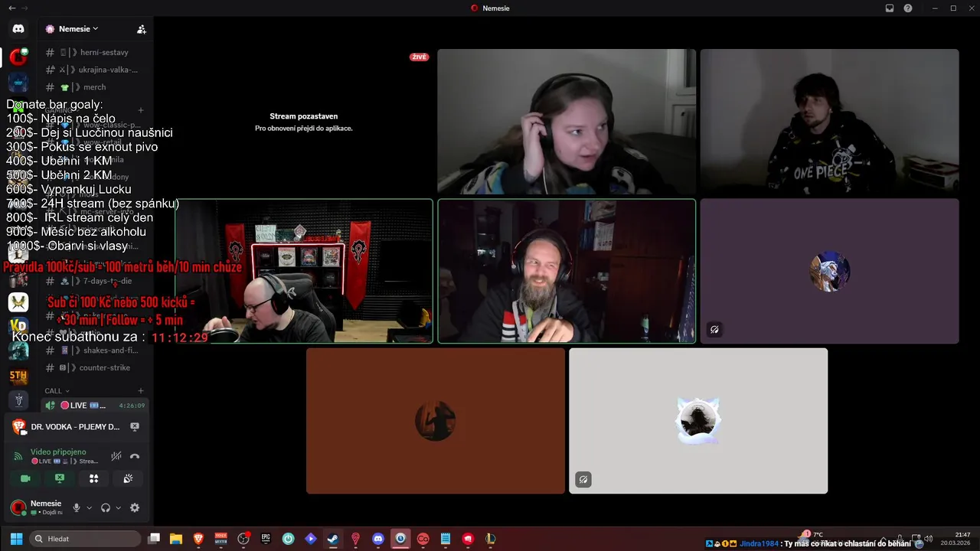The height and width of the screenshot is (551, 980).
Task: Launch File Explorer from the taskbar
Action: click(176, 539)
